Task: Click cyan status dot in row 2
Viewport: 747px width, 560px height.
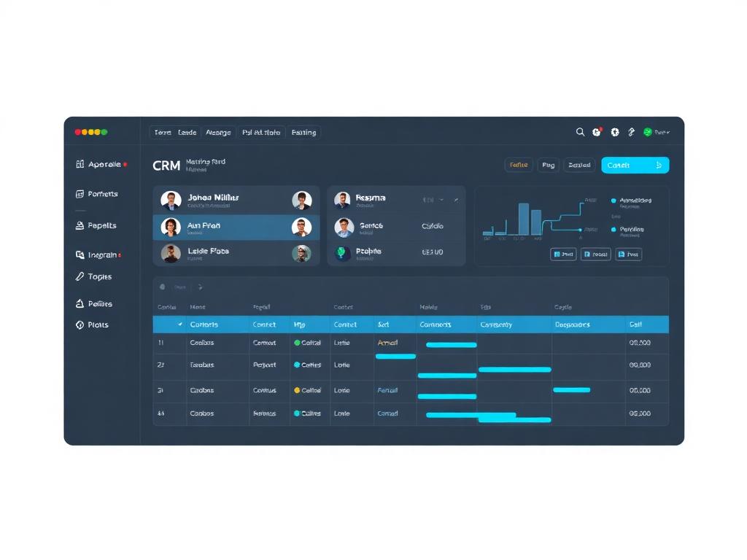Action: point(298,365)
